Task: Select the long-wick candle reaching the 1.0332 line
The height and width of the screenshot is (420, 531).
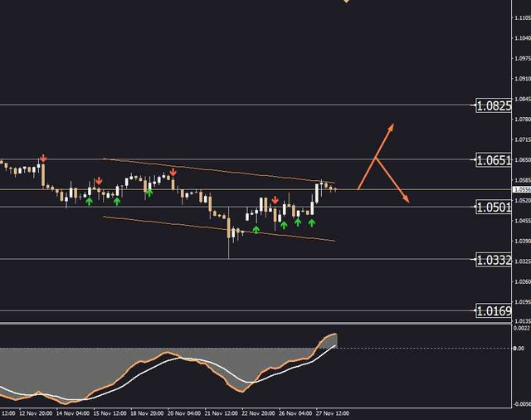Action: (x=229, y=232)
